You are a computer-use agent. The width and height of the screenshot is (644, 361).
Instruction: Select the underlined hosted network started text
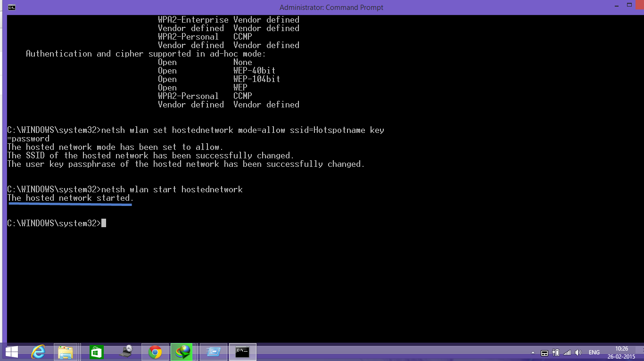pyautogui.click(x=70, y=198)
